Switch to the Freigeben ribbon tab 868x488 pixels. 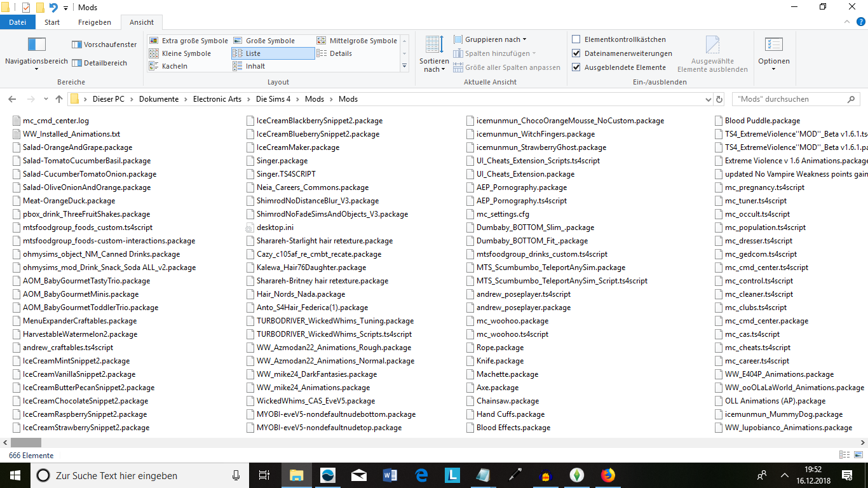pyautogui.click(x=95, y=22)
